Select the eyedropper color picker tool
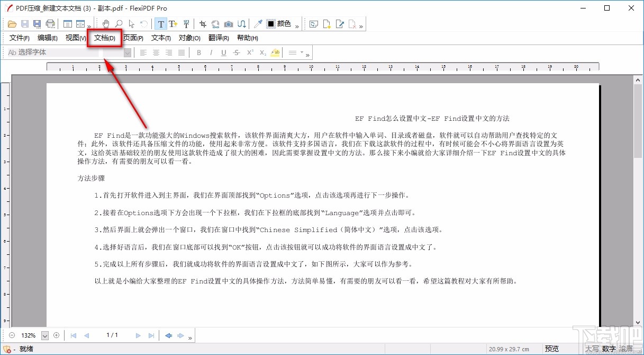 click(258, 24)
